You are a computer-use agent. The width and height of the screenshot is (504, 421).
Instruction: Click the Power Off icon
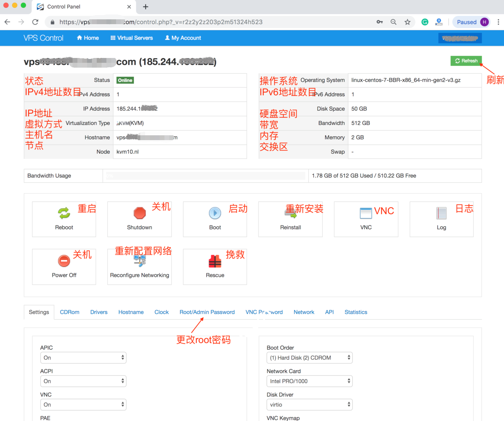pos(64,261)
